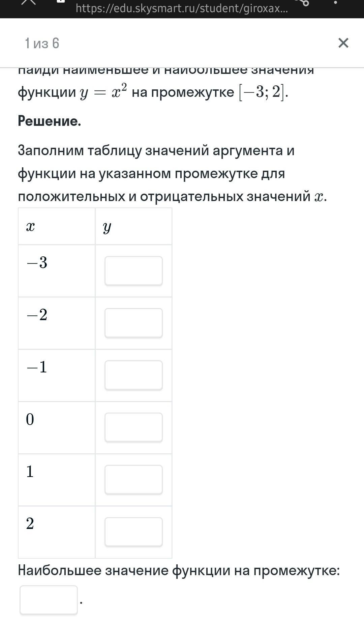
Task: Select the y input for x = −1
Action: click(x=133, y=375)
